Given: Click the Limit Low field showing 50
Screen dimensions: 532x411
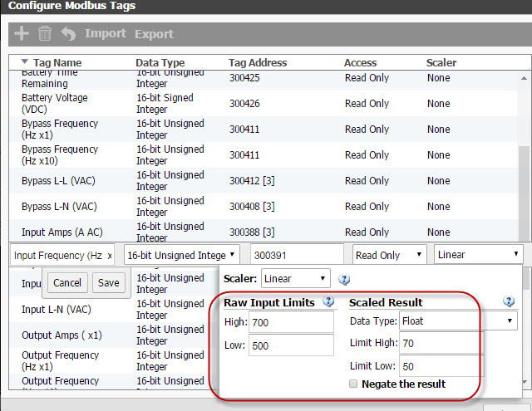Looking at the screenshot, I should click(x=441, y=366).
